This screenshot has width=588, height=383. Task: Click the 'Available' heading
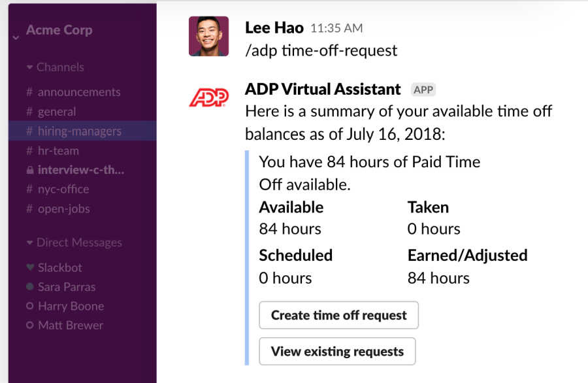coord(291,207)
